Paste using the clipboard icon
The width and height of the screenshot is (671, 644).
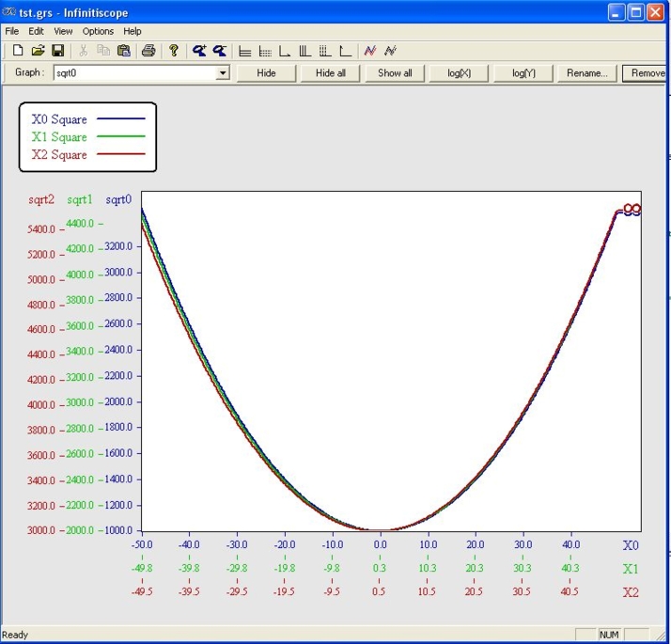coord(124,51)
